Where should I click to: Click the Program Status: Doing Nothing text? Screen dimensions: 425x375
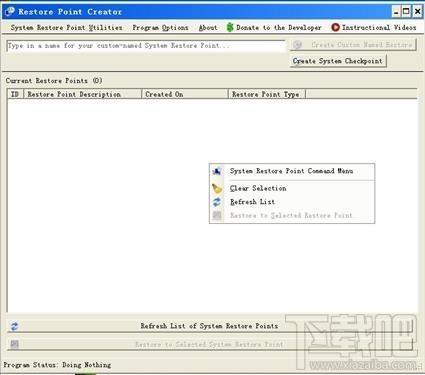57,365
